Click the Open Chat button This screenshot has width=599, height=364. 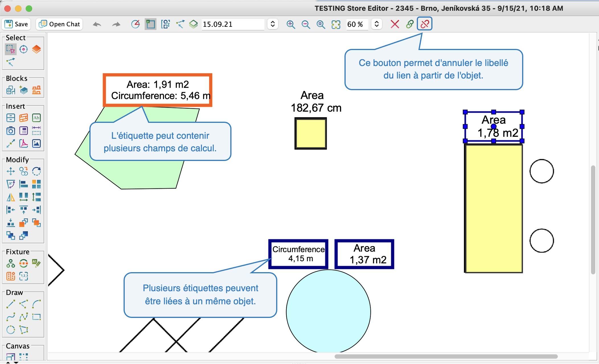point(60,24)
